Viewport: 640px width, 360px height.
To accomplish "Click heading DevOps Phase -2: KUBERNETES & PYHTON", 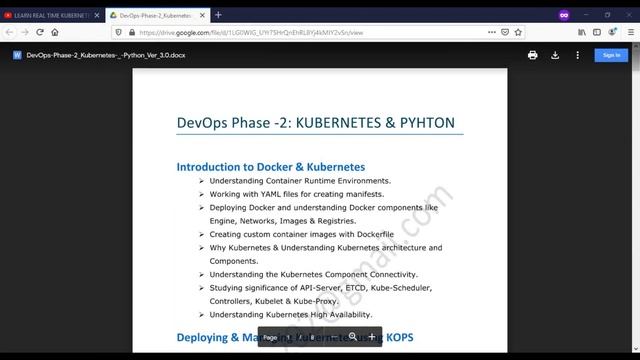I will (x=316, y=123).
